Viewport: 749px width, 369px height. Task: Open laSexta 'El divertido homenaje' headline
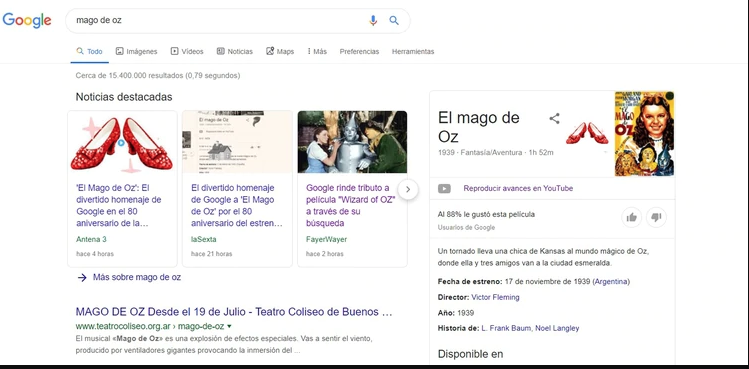(x=236, y=206)
